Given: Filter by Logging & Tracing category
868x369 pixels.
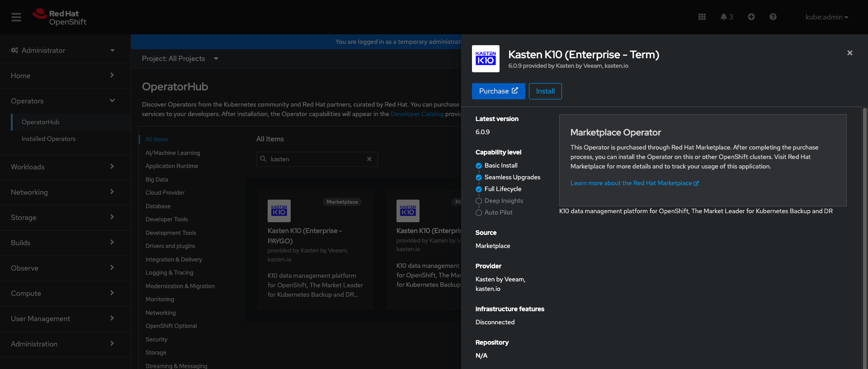Looking at the screenshot, I should [x=170, y=272].
